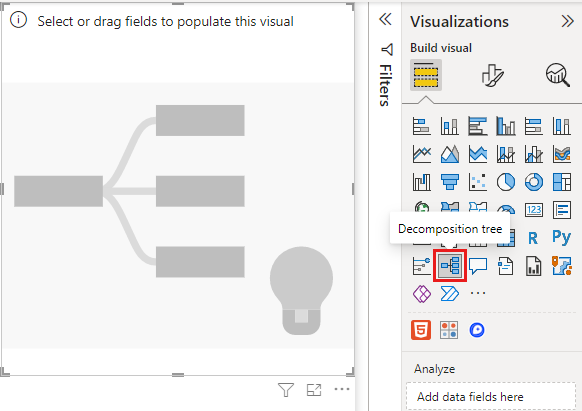Open the Analytics magnifier tab
This screenshot has width=582, height=411.
558,75
